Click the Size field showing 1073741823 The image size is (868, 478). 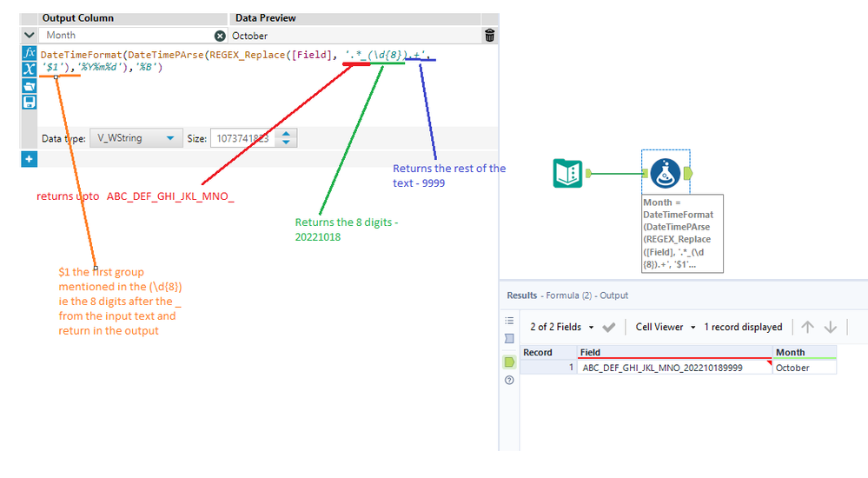[x=242, y=138]
